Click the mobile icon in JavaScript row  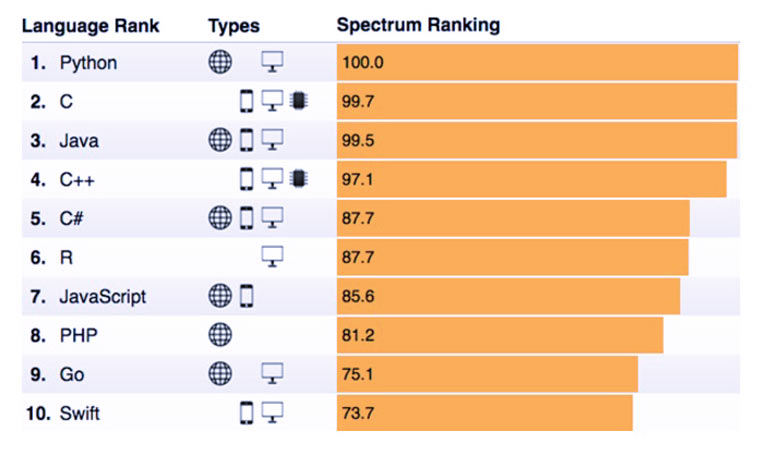(x=246, y=295)
